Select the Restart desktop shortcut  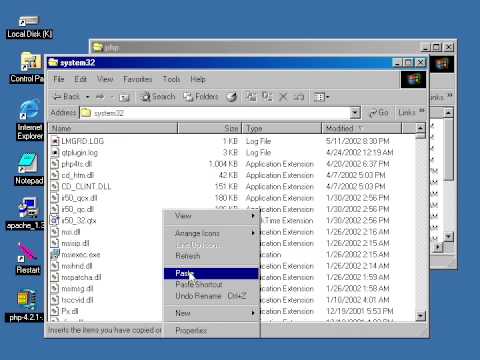[28, 258]
